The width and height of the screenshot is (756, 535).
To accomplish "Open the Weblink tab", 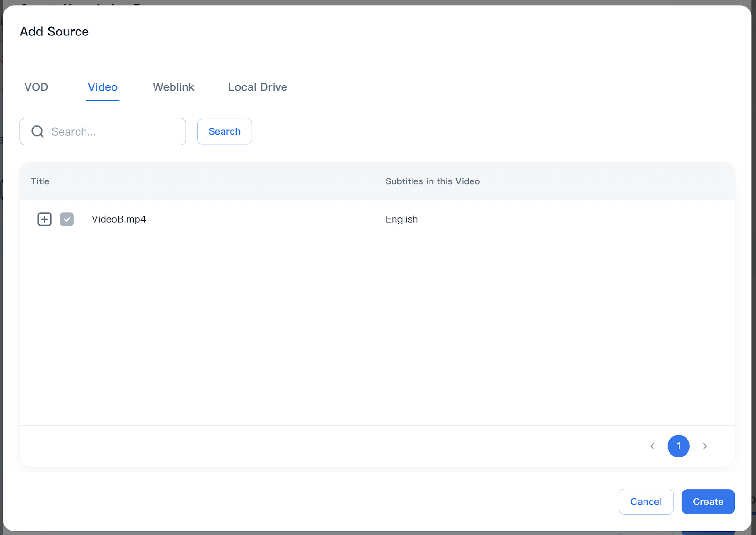I will point(173,87).
